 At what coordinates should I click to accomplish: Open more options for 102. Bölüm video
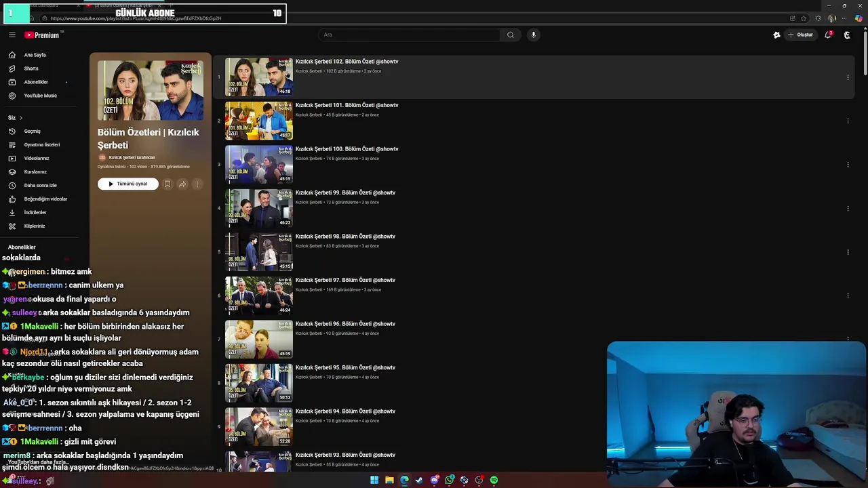coord(848,77)
